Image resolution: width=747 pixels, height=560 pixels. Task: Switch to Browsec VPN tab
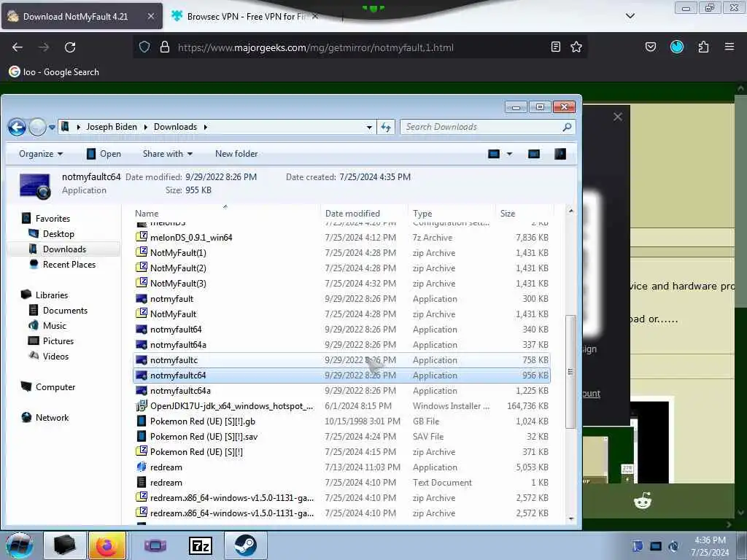tap(245, 16)
